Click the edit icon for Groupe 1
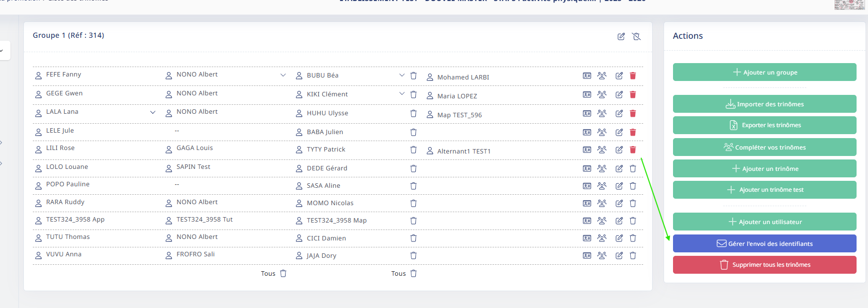This screenshot has width=868, height=308. click(x=621, y=36)
